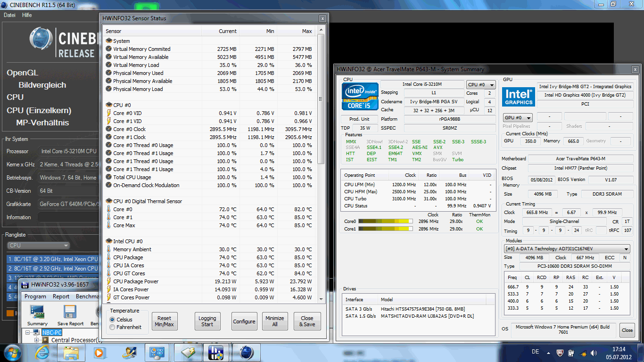Click the System group icon in sensor list
Viewport: 644px width, 362px height.
pyautogui.click(x=109, y=41)
